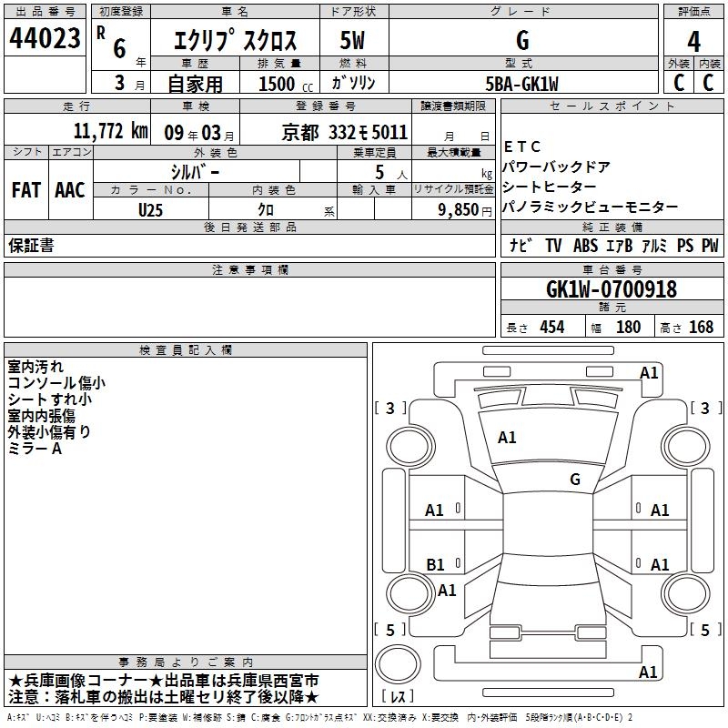Image resolution: width=728 pixels, height=728 pixels.
Task: Click recycle deposit 9,850円
Action: (x=465, y=210)
